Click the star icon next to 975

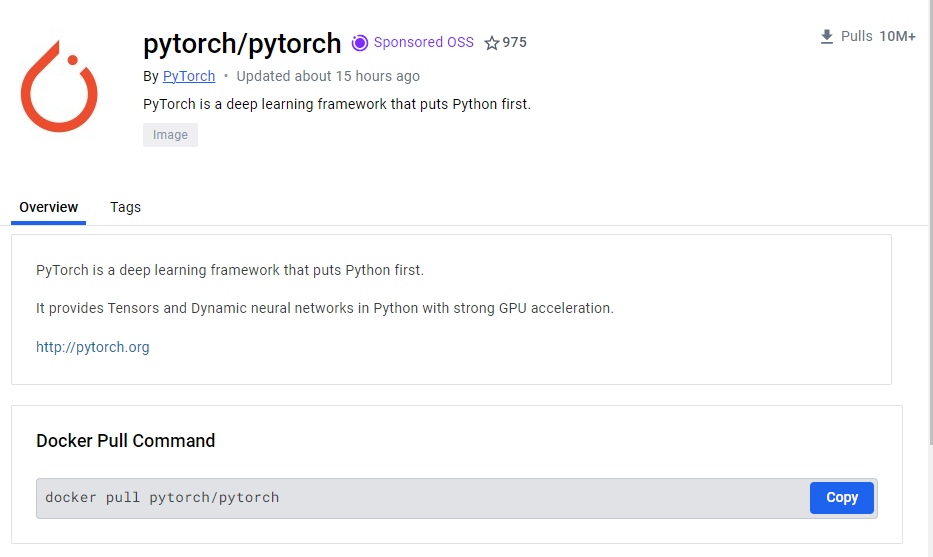coord(491,43)
